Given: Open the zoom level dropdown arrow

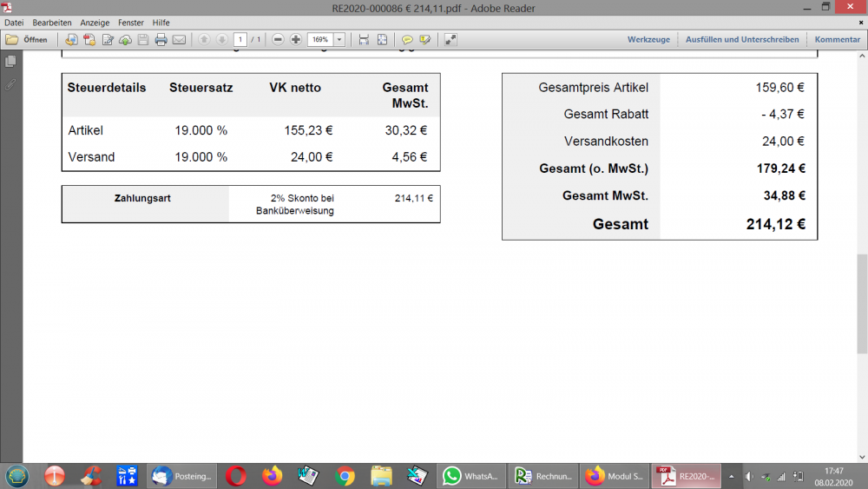Looking at the screenshot, I should coord(339,39).
